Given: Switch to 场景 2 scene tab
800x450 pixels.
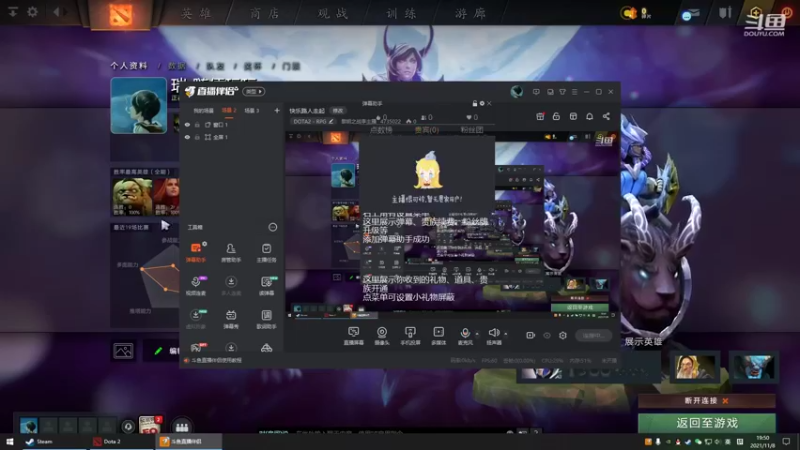Looking at the screenshot, I should pos(229,110).
